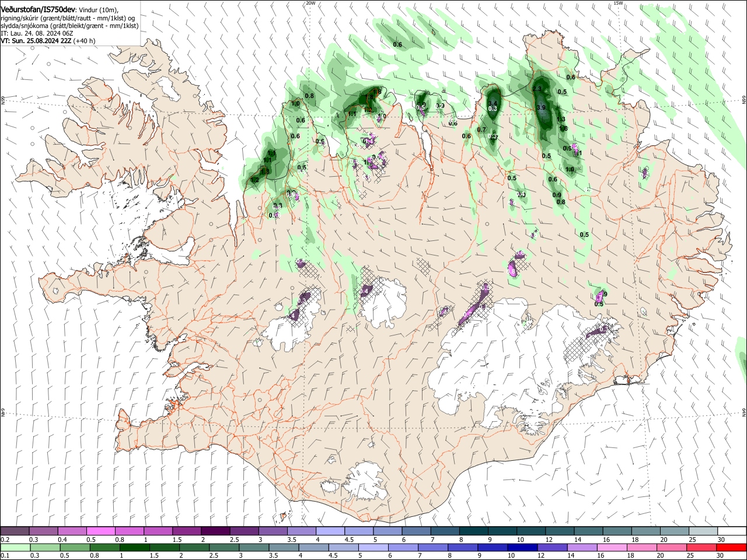Viewport: 747px width, 560px height.
Task: Select the orchid 0.4 swatch in upper legend row
Action: [72, 531]
